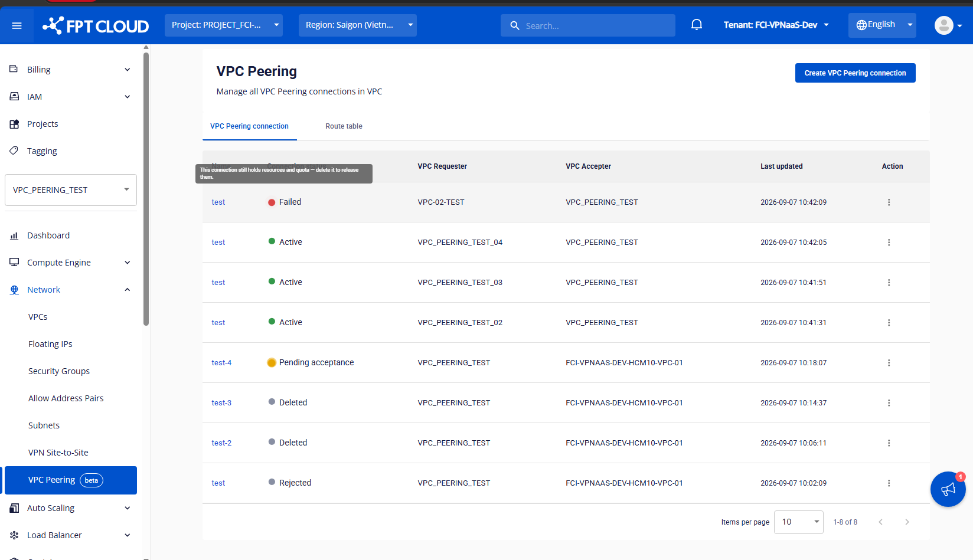The image size is (973, 560).
Task: Open the test link in Rejected row
Action: pos(218,483)
